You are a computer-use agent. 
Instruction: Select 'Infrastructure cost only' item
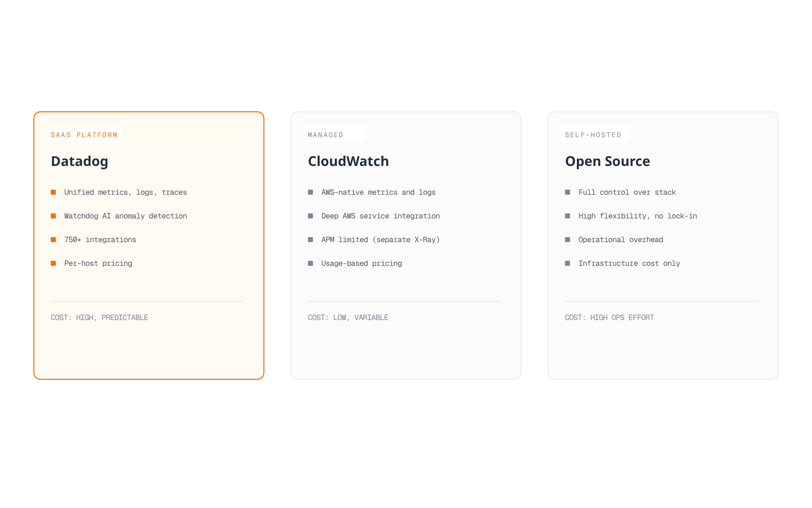(x=629, y=263)
